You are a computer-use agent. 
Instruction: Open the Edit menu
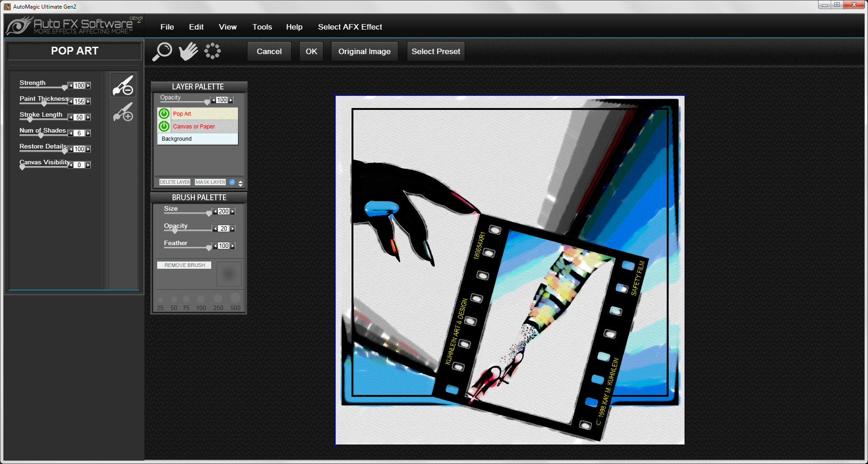coord(196,27)
